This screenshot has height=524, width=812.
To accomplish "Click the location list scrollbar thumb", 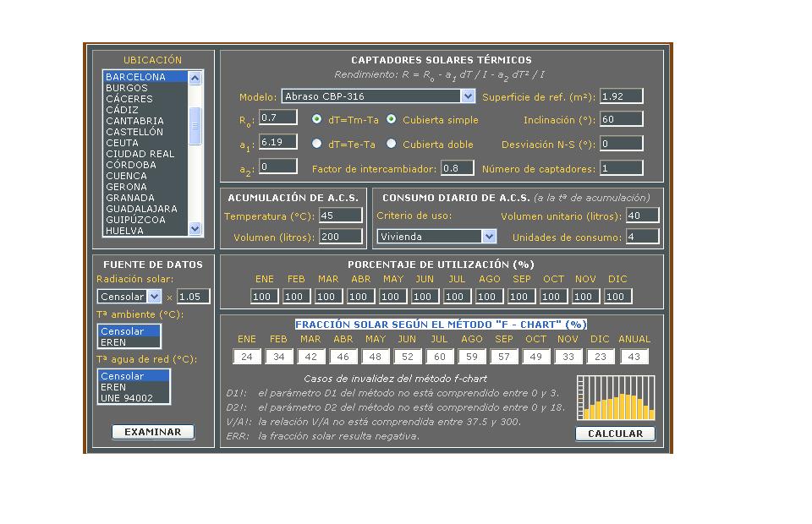I will [x=195, y=126].
